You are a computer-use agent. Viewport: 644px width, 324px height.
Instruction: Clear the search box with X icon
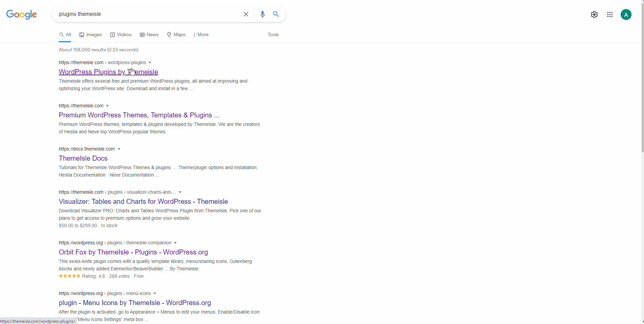click(x=246, y=14)
